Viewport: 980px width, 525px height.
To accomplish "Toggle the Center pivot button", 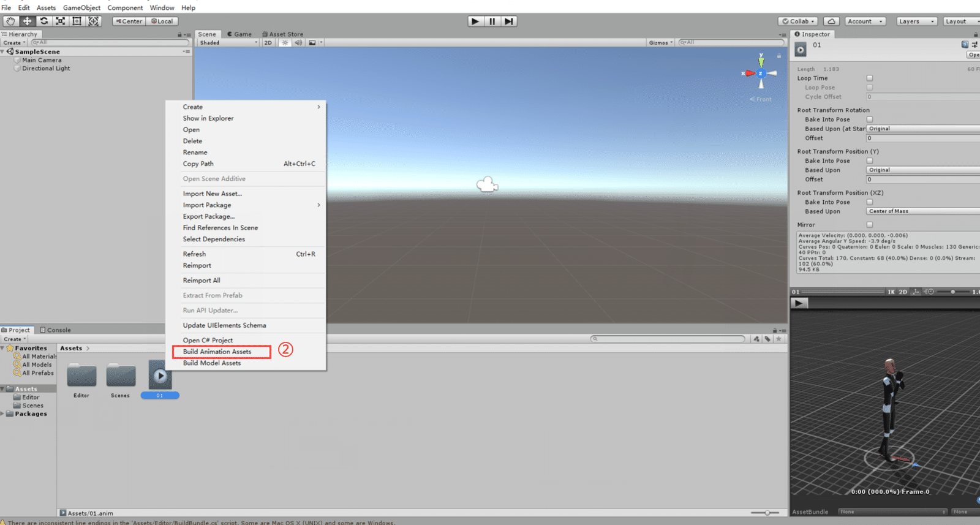I will click(129, 21).
